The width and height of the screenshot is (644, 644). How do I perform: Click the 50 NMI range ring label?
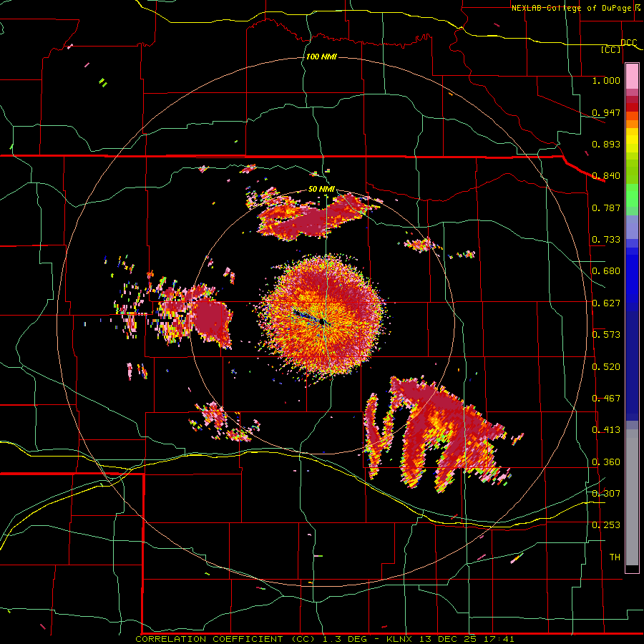[x=321, y=190]
